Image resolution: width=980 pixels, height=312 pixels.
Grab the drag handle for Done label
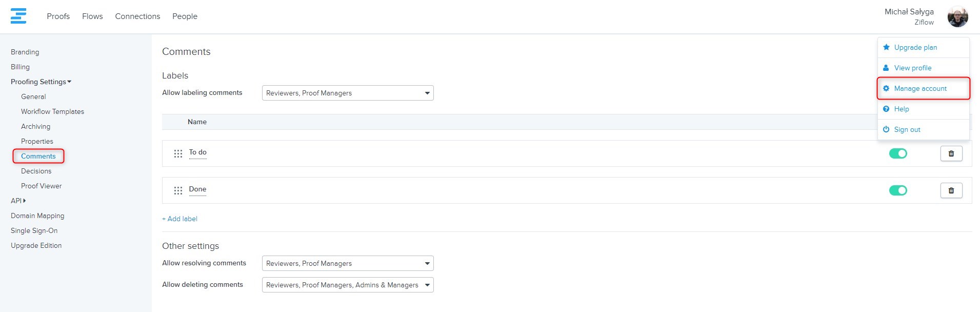178,190
